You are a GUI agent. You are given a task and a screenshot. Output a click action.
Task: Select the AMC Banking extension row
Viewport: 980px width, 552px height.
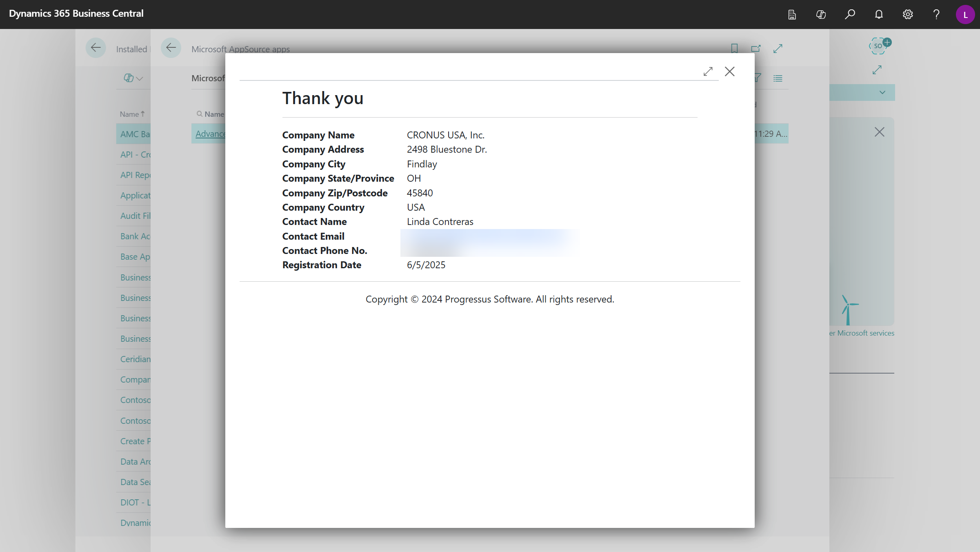tap(135, 134)
